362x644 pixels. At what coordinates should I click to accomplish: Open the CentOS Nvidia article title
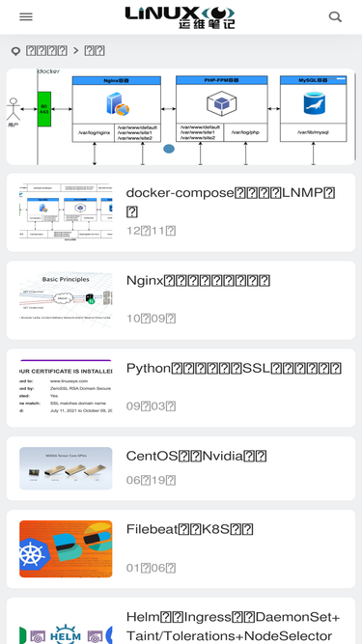(197, 456)
